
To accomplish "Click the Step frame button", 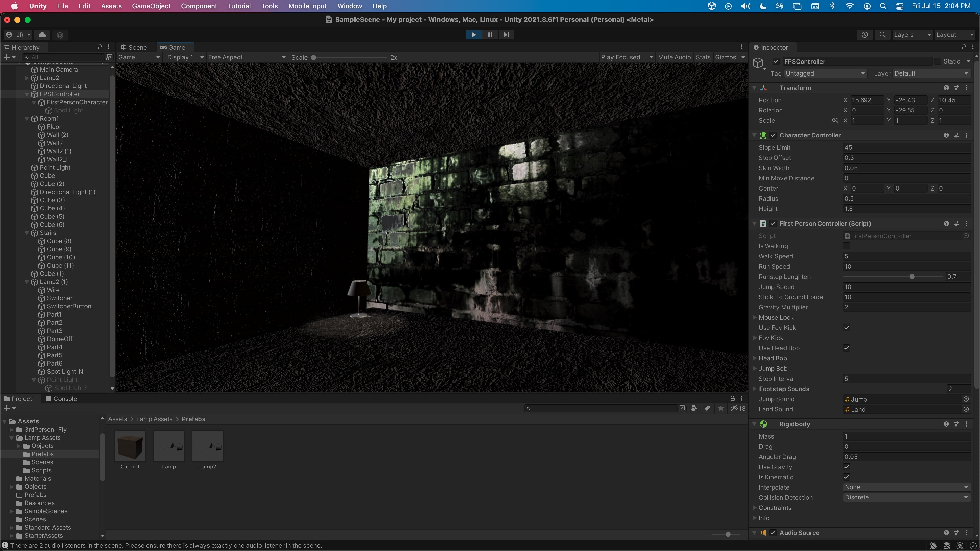I will pyautogui.click(x=506, y=35).
